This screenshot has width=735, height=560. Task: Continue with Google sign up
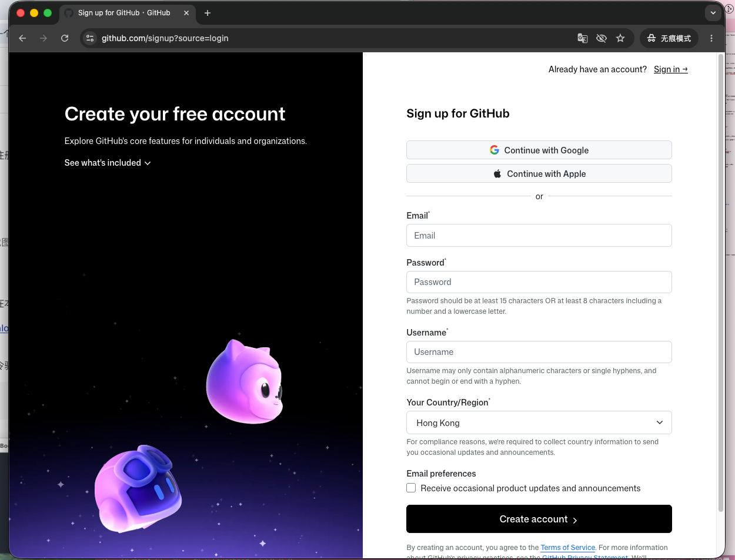click(x=539, y=150)
